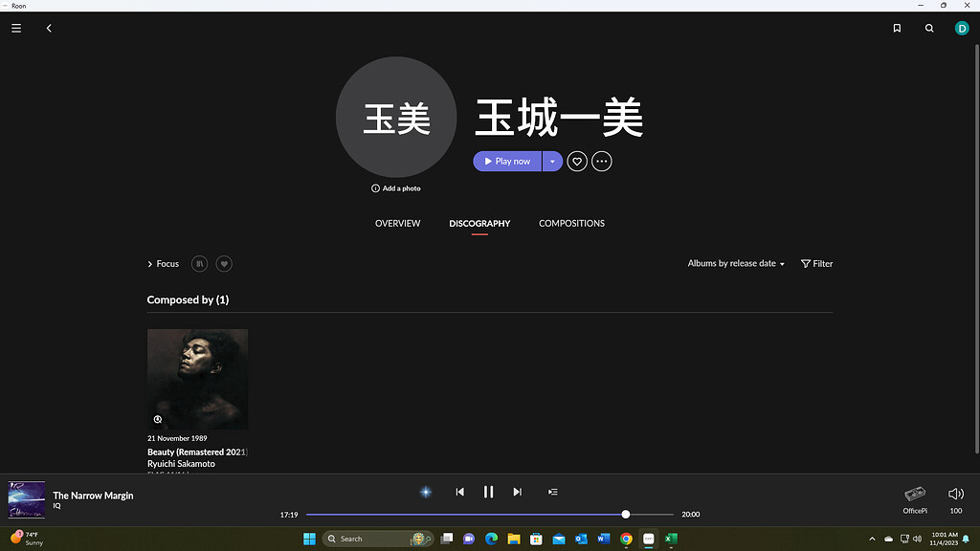Click the back navigation arrow

[49, 28]
